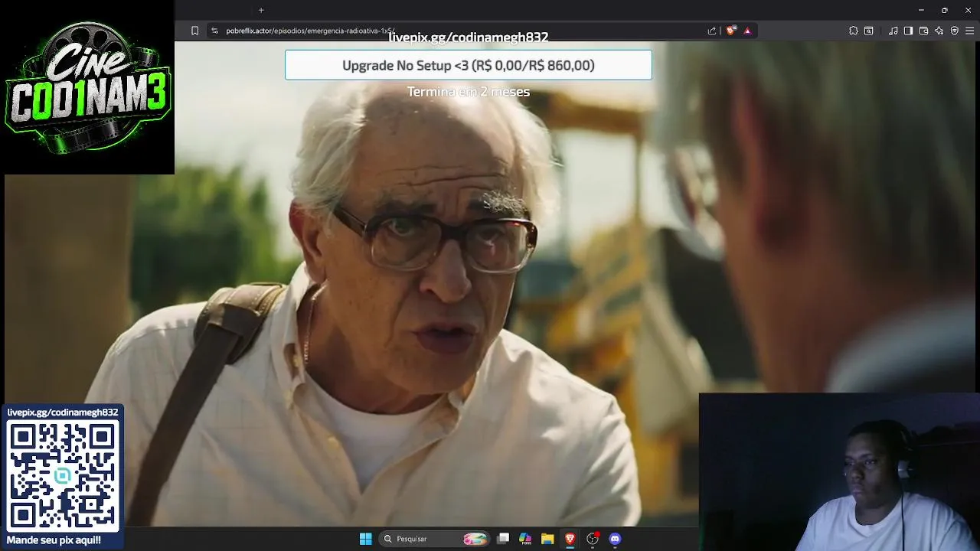Open Discord from the taskbar
This screenshot has height=551, width=980.
pos(614,539)
